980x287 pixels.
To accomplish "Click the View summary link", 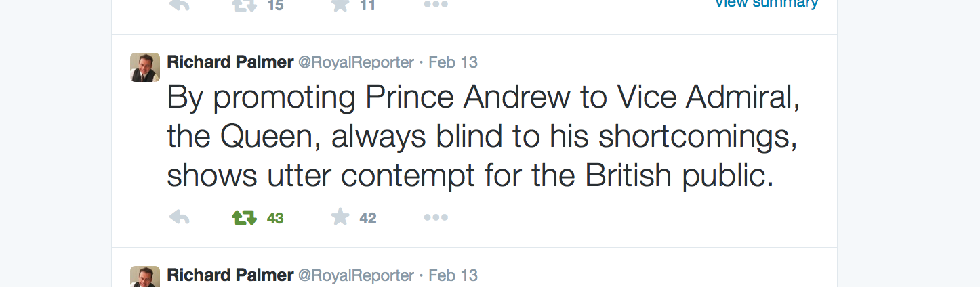I will tap(767, 3).
